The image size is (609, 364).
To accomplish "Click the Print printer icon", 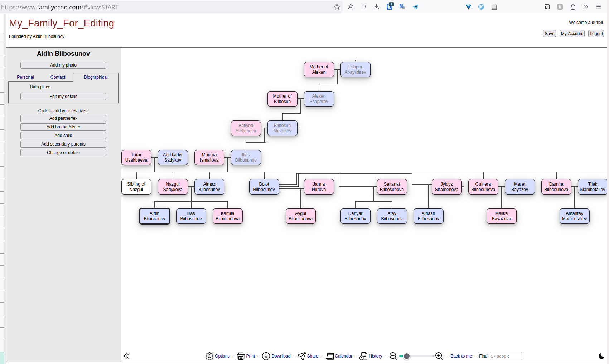I will [241, 356].
